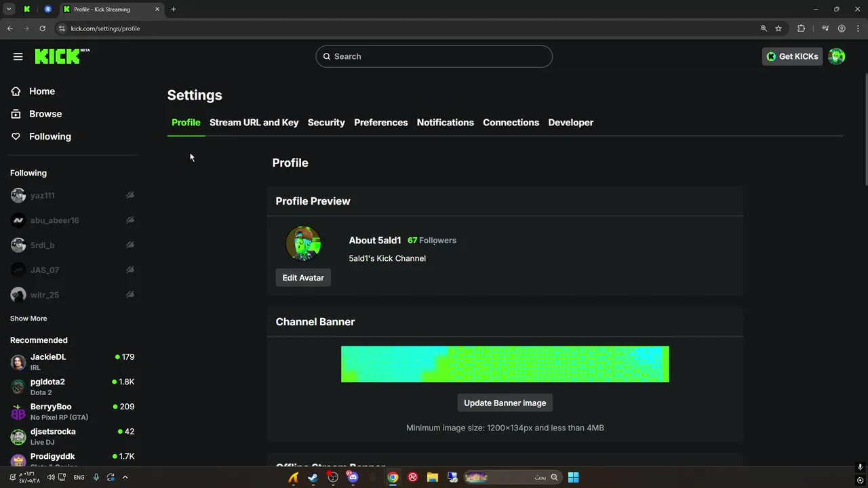Click the offline icon beside 5rdl_b
This screenshot has width=868, height=488.
click(x=130, y=245)
